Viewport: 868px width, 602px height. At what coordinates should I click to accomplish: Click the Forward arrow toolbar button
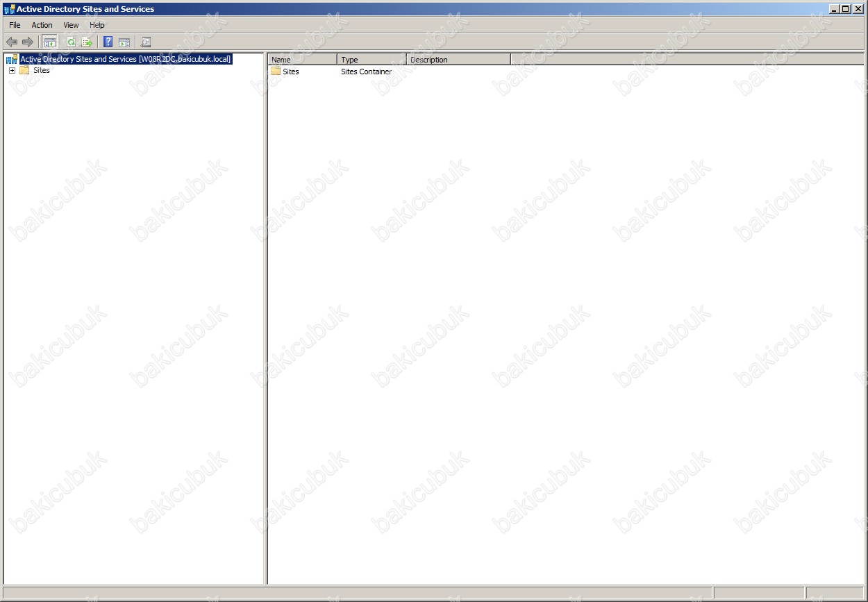28,42
